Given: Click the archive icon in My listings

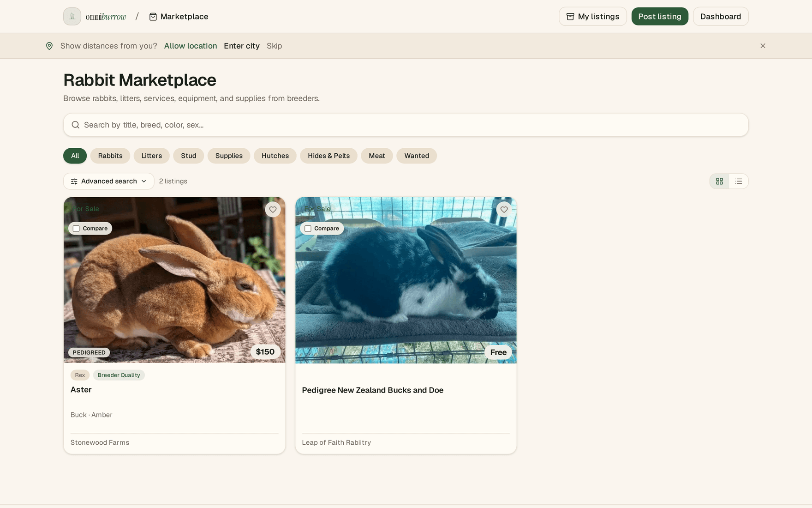Looking at the screenshot, I should point(570,17).
